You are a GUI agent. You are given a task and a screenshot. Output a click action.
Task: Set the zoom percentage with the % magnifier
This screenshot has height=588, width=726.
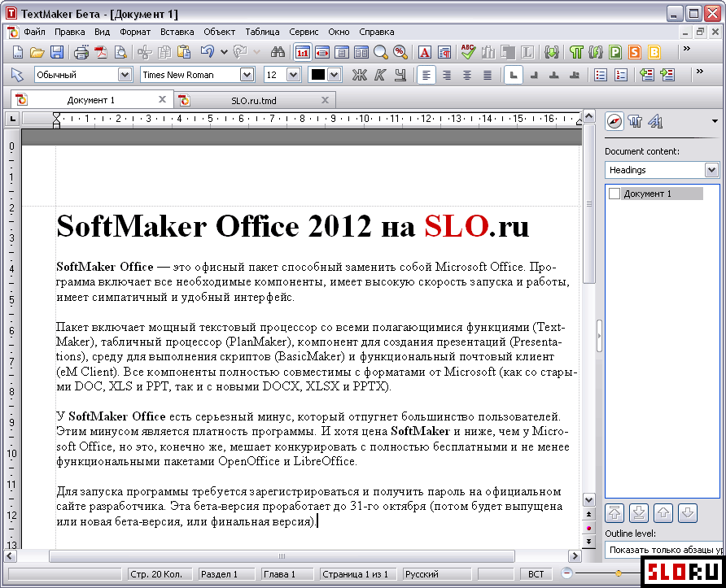[400, 52]
